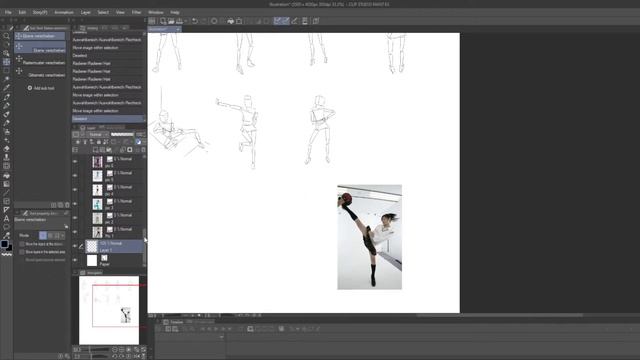The image size is (640, 360).
Task: Click the wrench icon in Tool property panel
Action: (66, 227)
